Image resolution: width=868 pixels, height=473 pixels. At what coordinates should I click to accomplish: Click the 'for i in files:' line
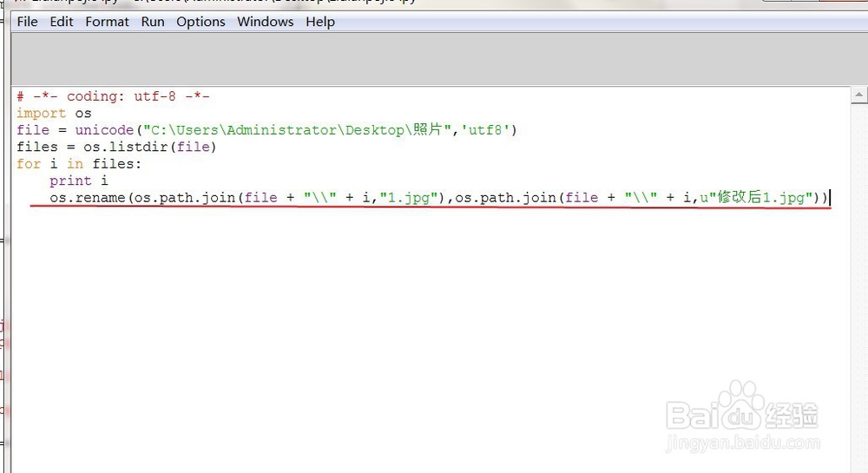click(79, 164)
